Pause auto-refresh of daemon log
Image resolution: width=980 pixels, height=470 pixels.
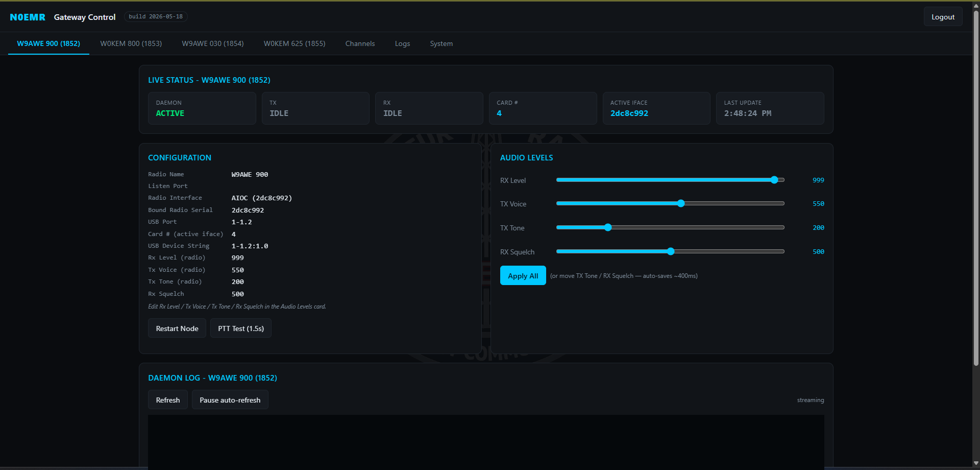tap(230, 400)
